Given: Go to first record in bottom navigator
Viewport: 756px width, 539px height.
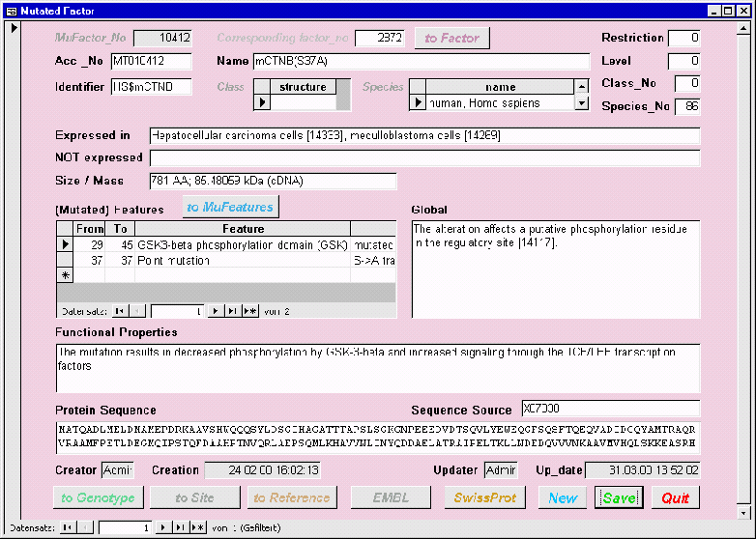Looking at the screenshot, I should coord(67,527).
